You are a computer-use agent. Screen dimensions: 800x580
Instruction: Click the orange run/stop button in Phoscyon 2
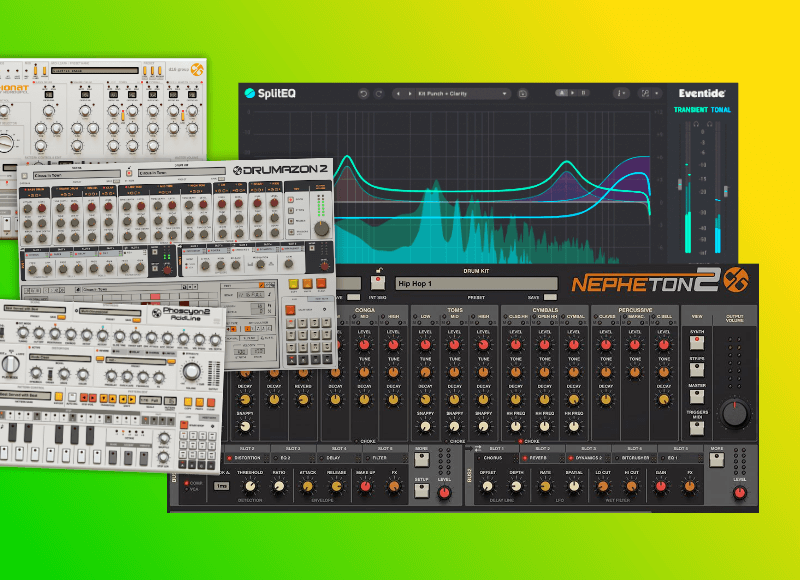(x=184, y=425)
